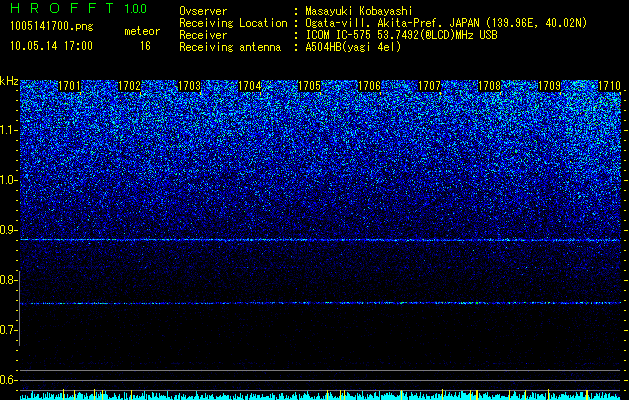Click the 1703 time marker label
Image resolution: width=629 pixels, height=400 pixels.
coord(189,86)
